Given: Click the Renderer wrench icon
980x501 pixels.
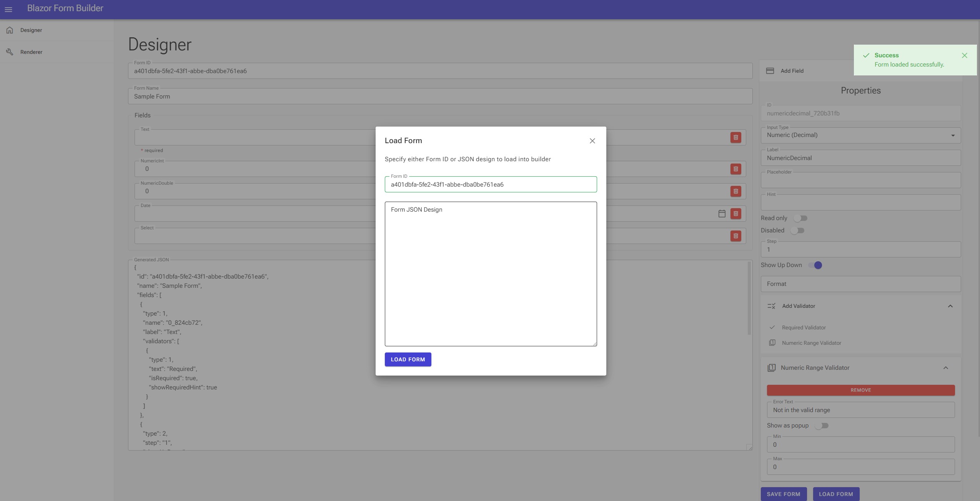Looking at the screenshot, I should point(10,52).
